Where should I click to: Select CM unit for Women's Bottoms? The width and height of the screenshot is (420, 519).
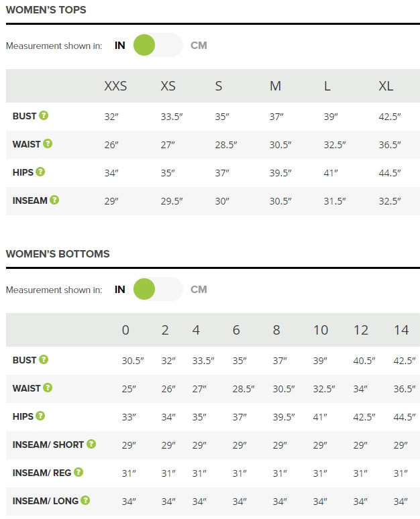[x=199, y=289]
